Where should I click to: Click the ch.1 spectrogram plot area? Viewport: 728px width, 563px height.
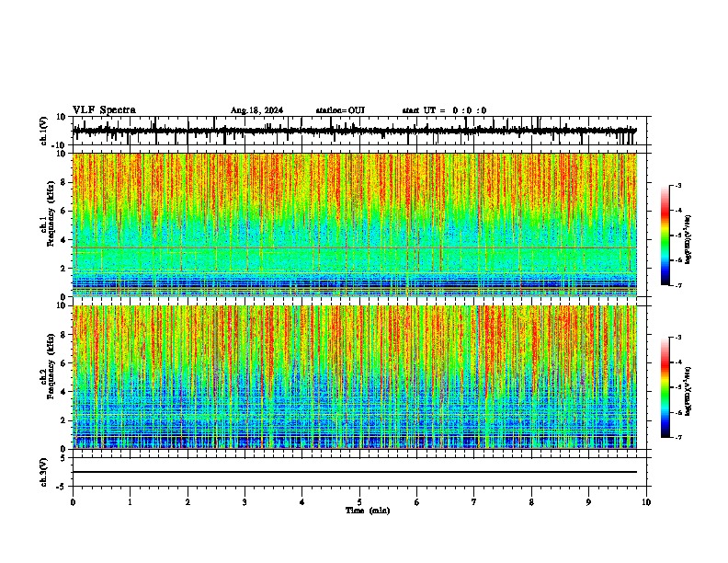pyautogui.click(x=355, y=224)
